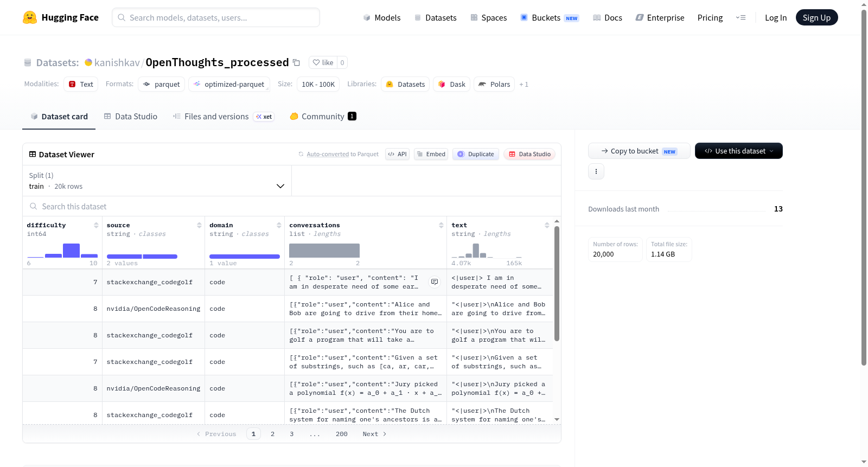Screen dimensions: 868x467
Task: Click the kanishkav user avatar icon
Action: [x=88, y=62]
